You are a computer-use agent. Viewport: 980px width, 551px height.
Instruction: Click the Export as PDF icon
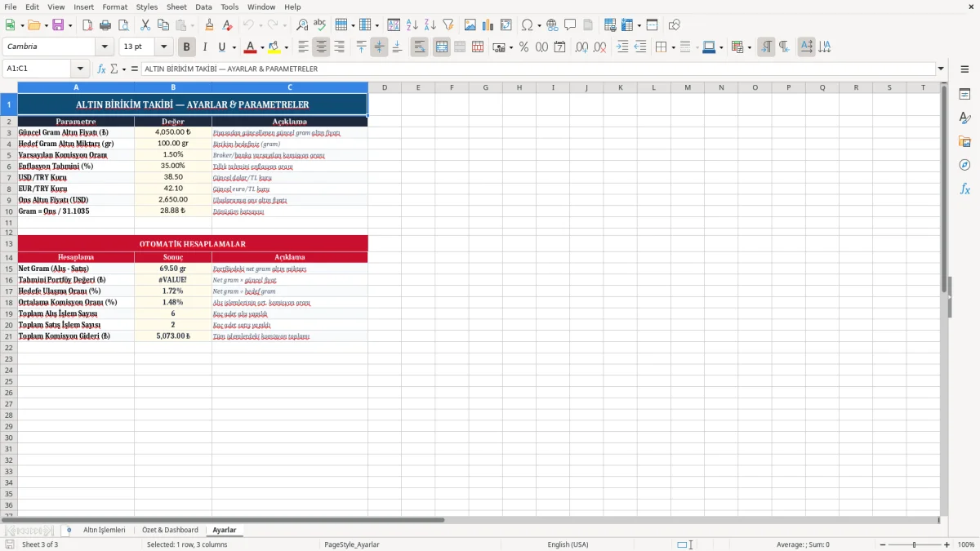tap(87, 25)
